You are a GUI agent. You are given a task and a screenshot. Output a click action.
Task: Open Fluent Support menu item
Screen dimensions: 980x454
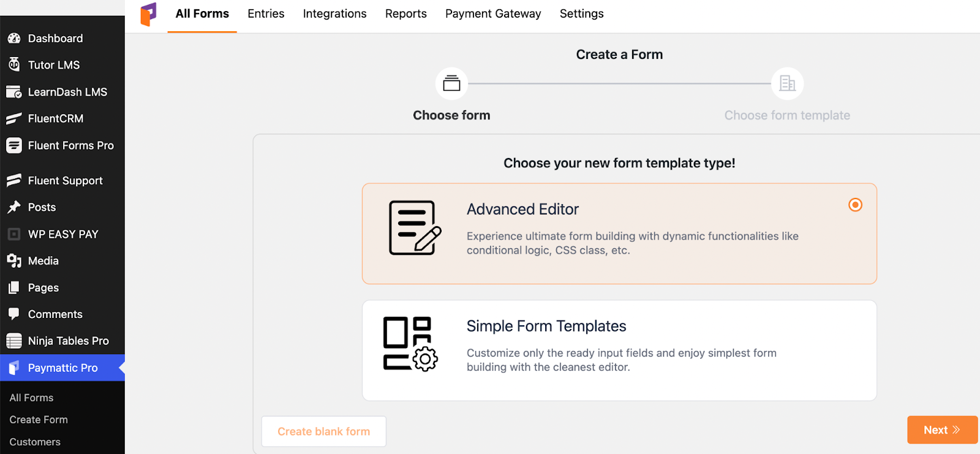tap(62, 181)
